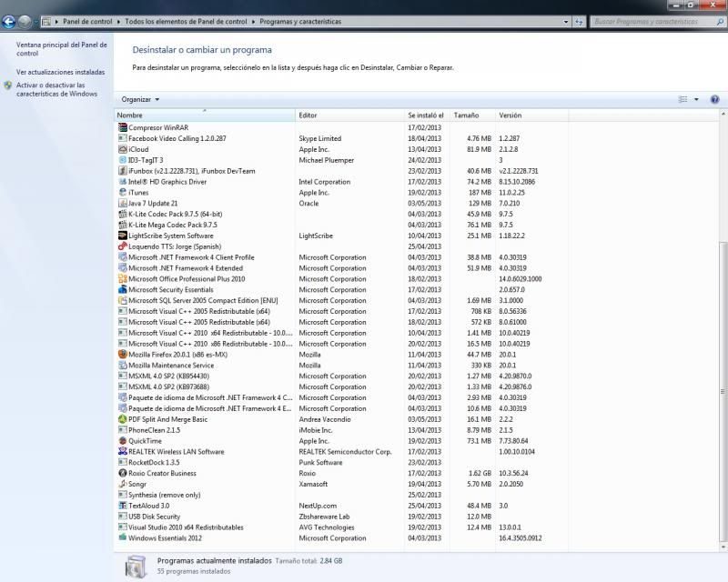Image resolution: width=728 pixels, height=582 pixels.
Task: Sort programs by Tamaño column
Action: [472, 115]
